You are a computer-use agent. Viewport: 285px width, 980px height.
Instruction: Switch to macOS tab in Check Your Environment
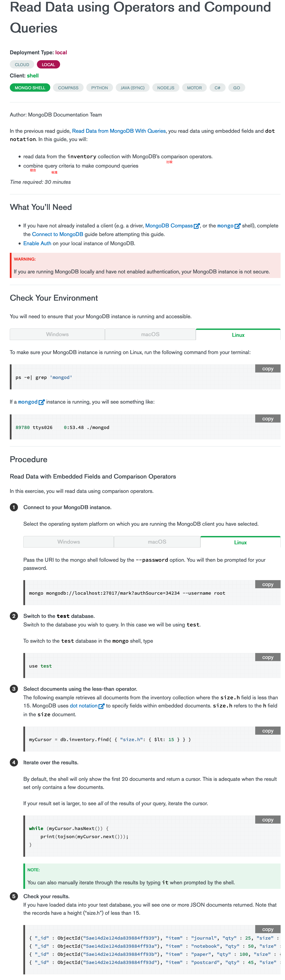pyautogui.click(x=150, y=334)
